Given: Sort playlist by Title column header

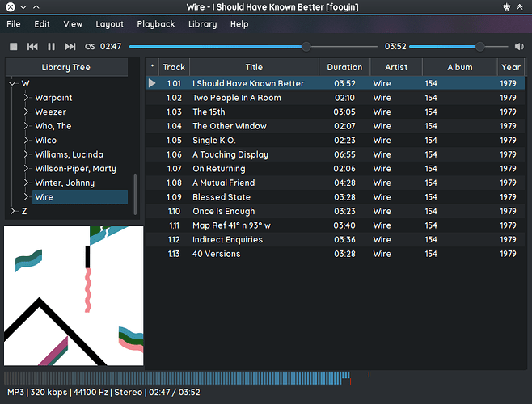Looking at the screenshot, I should click(x=254, y=67).
